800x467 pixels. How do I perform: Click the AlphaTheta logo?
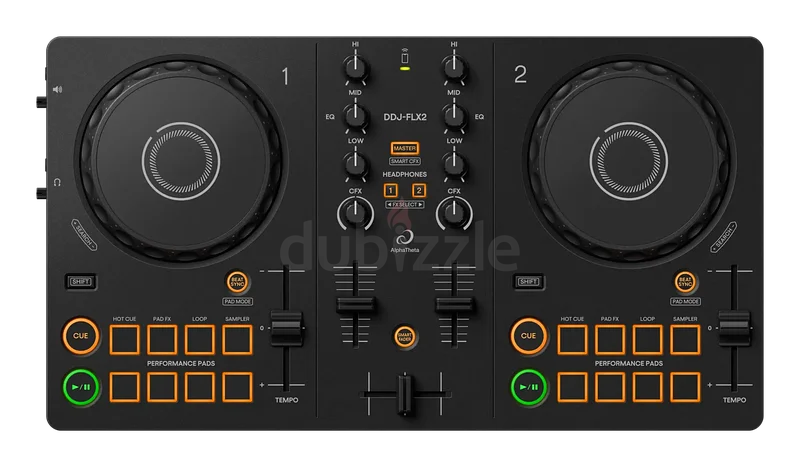click(x=405, y=241)
